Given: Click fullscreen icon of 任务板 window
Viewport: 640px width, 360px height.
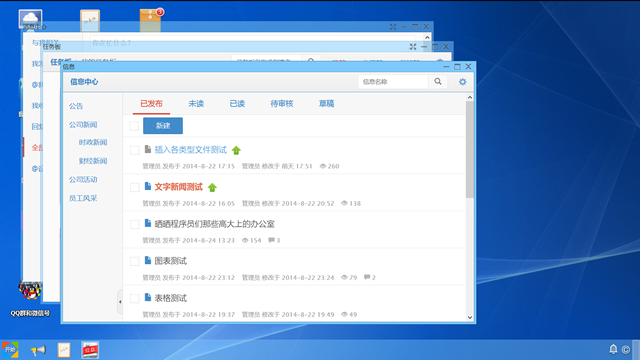Looking at the screenshot, I should pyautogui.click(x=413, y=47).
